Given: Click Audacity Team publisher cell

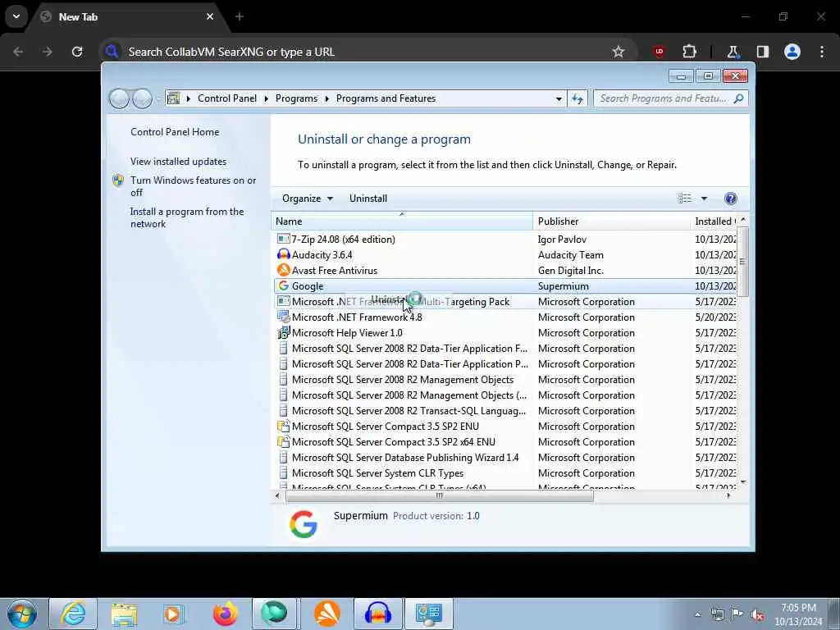Looking at the screenshot, I should (571, 255).
